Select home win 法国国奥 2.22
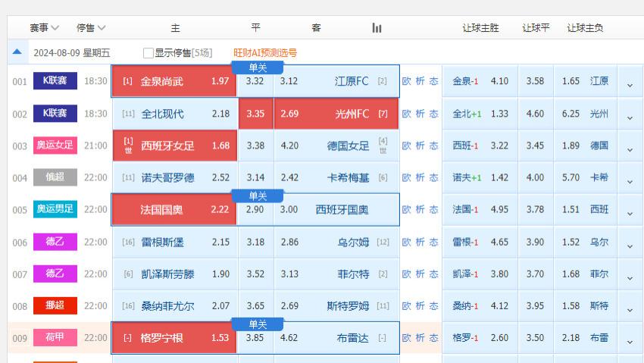644x363 pixels. click(x=174, y=210)
